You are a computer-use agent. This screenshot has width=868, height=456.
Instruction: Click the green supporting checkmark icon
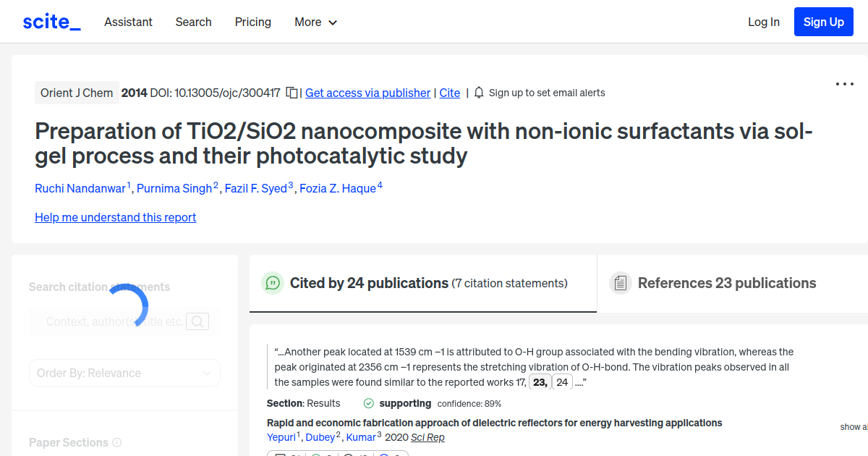click(368, 403)
